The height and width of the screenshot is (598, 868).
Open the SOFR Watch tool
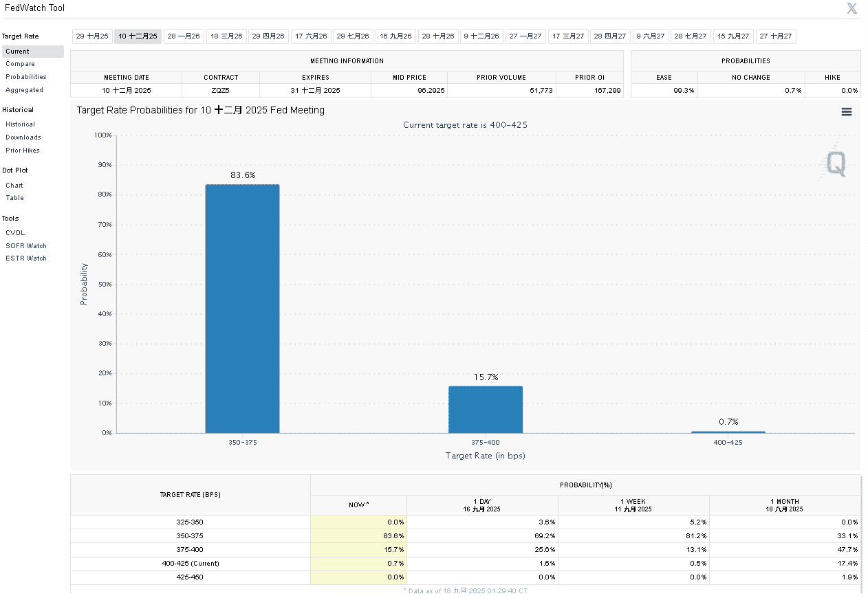[x=26, y=246]
